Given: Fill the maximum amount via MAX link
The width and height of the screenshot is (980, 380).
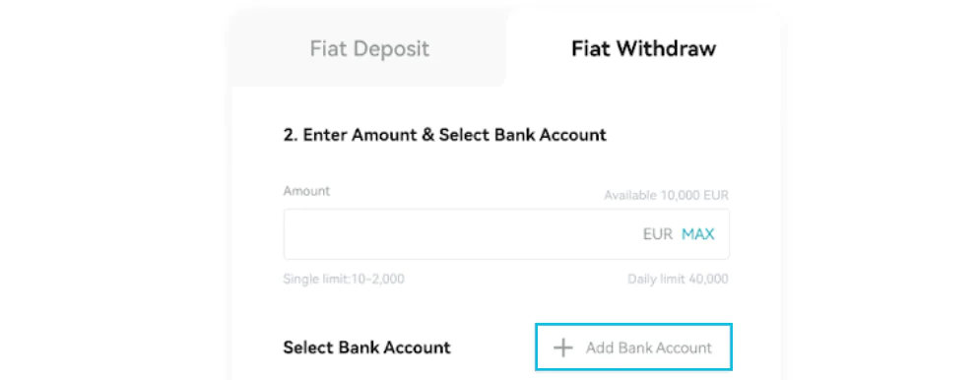Looking at the screenshot, I should [x=697, y=234].
